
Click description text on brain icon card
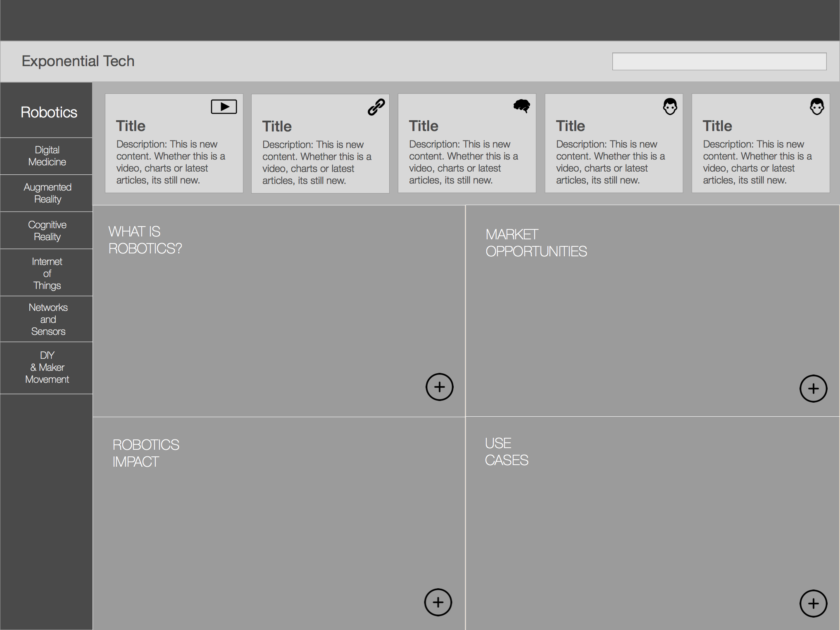click(x=464, y=162)
